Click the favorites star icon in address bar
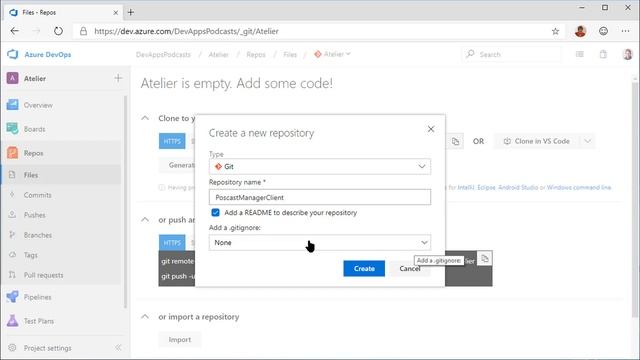This screenshot has width=640, height=360. pyautogui.click(x=555, y=31)
